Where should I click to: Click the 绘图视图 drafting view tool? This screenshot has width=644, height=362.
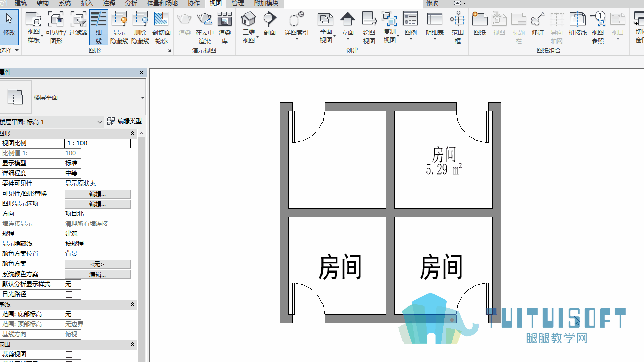point(369,28)
